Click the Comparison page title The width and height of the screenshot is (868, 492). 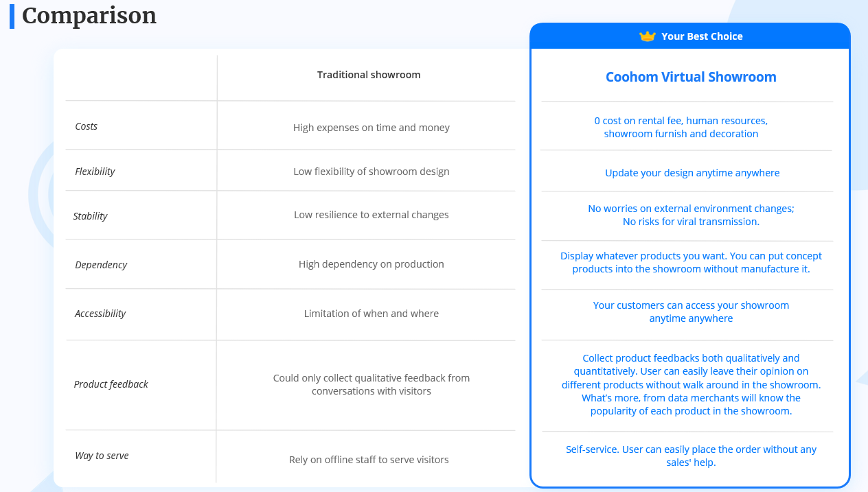[89, 16]
